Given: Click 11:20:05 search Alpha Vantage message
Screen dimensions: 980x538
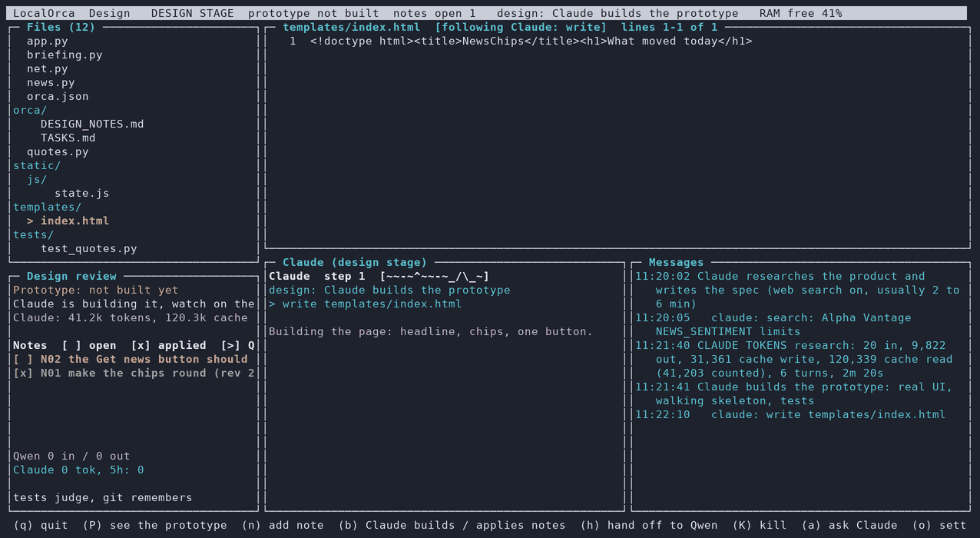Looking at the screenshot, I should [773, 324].
